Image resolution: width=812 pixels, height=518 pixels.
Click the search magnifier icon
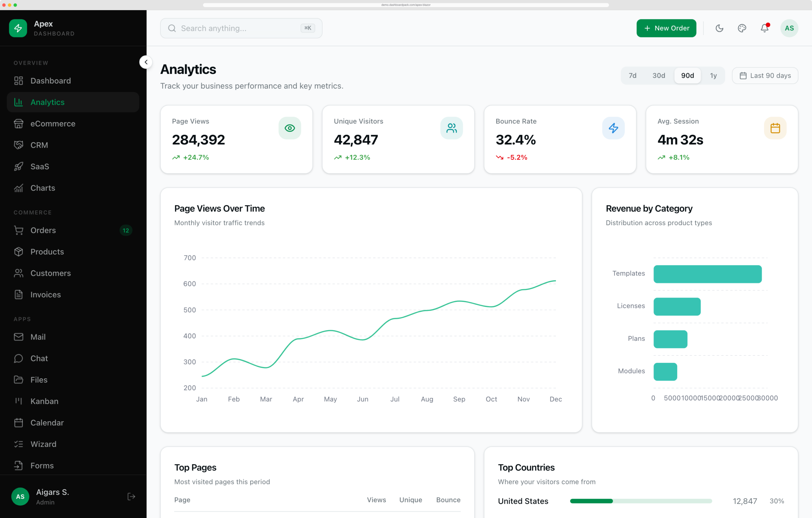(172, 28)
